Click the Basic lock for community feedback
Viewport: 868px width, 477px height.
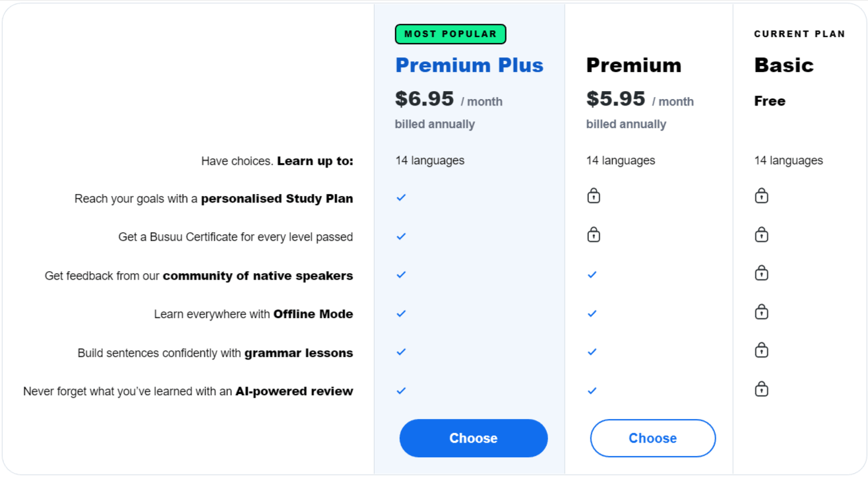(x=761, y=273)
